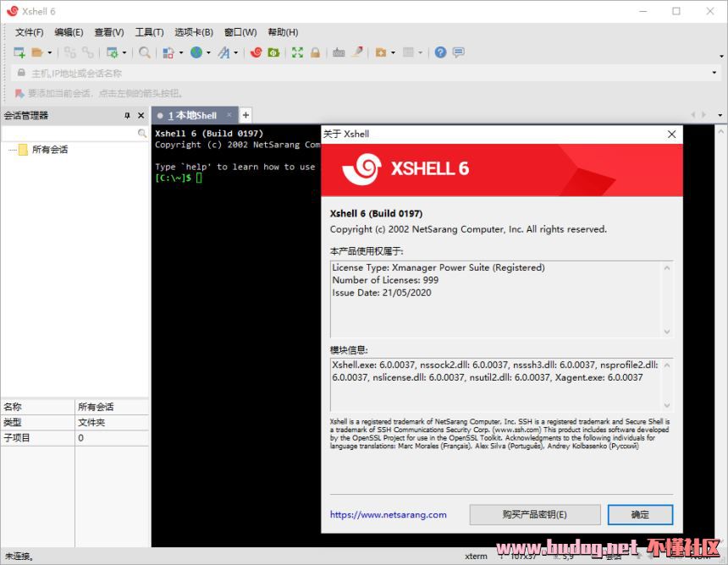Open the folder-plus dropdown arrow
This screenshot has width=728, height=565.
click(x=394, y=53)
